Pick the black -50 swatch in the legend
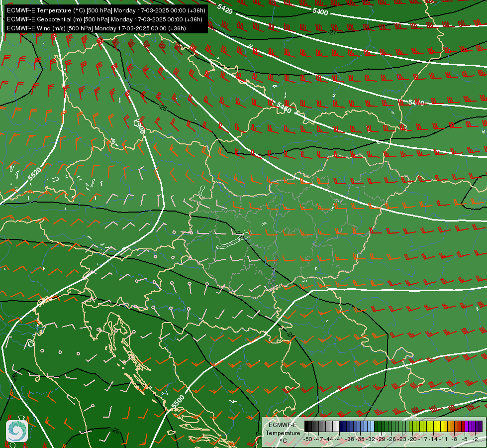The width and height of the screenshot is (487, 448). (x=306, y=426)
